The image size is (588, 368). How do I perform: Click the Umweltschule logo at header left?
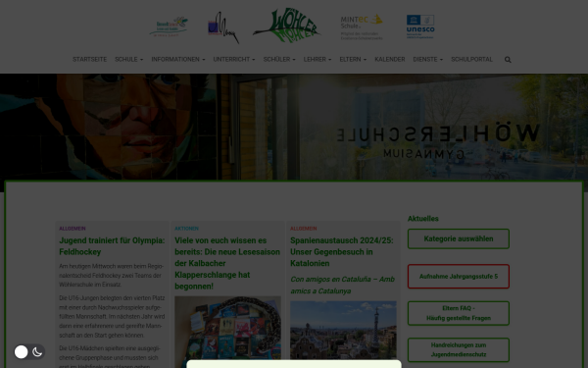(x=169, y=26)
